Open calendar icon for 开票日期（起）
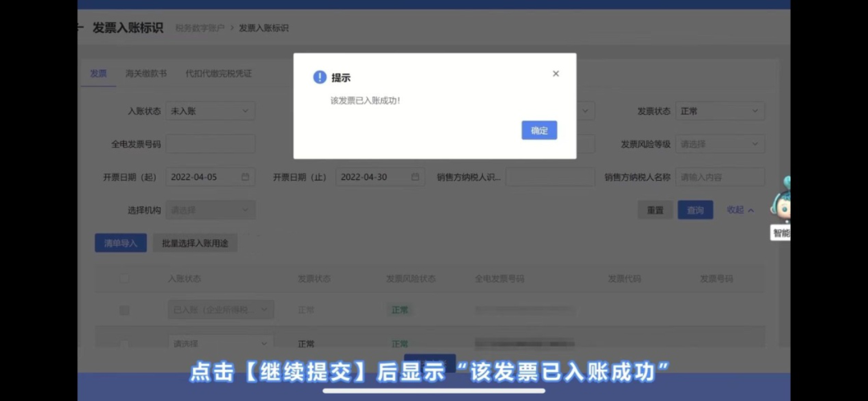 [245, 178]
